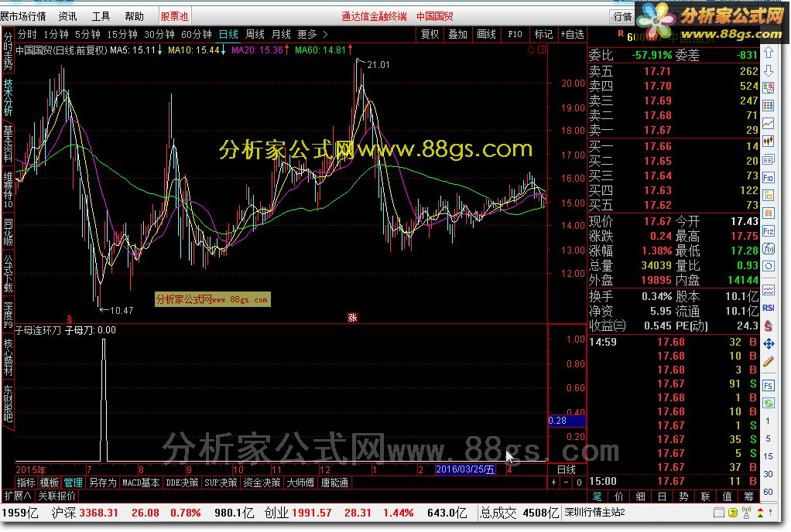Open the 模板 tab at bottom
Screen dimensions: 791x532
49,483
